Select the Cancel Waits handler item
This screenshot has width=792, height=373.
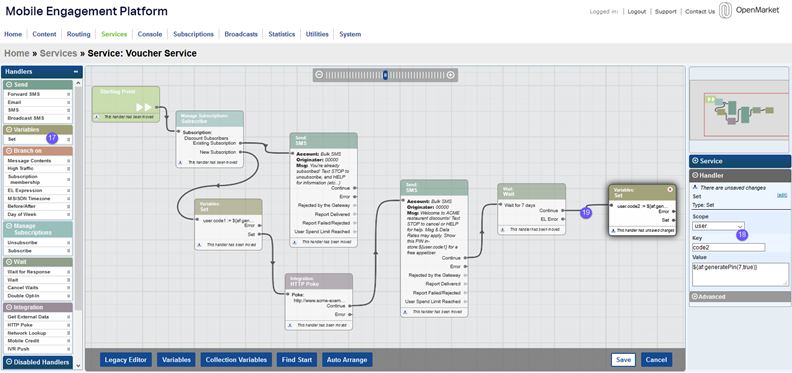(38, 288)
